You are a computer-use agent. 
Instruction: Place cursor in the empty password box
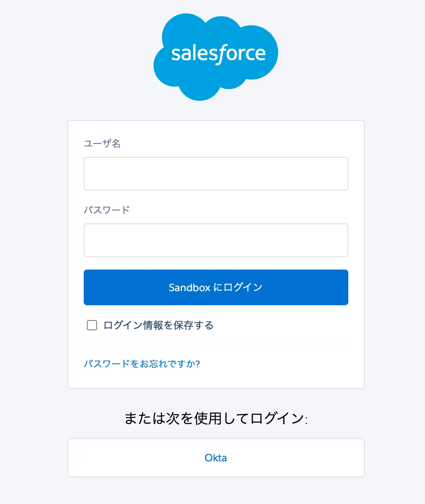(216, 240)
